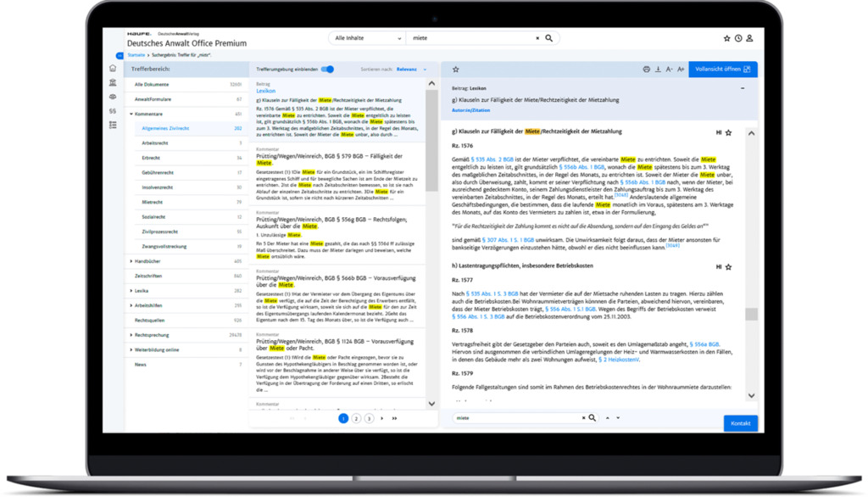Open Sortieren nach Relevanz dropdown
Image resolution: width=868 pixels, height=497 pixels.
(x=411, y=70)
